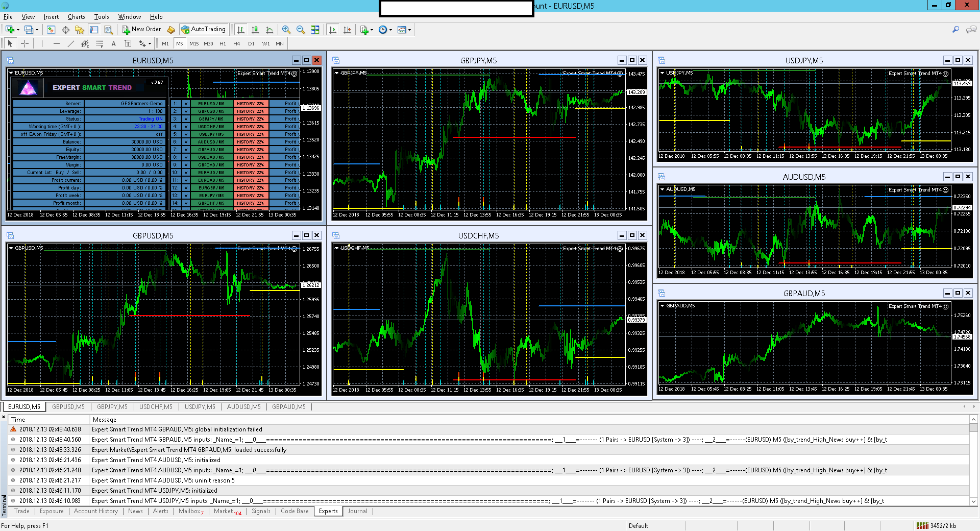This screenshot has width=980, height=531.
Task: Toggle the AutoTrading button
Action: pos(204,30)
